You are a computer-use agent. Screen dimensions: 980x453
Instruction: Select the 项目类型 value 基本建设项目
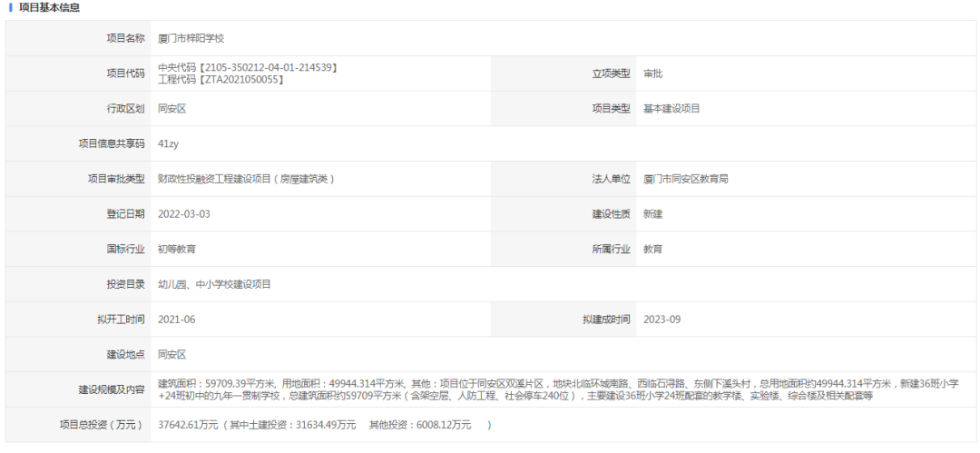[671, 108]
